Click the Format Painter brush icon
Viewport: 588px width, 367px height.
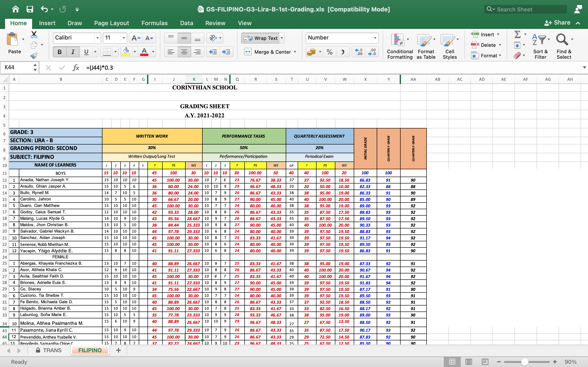click(x=34, y=56)
